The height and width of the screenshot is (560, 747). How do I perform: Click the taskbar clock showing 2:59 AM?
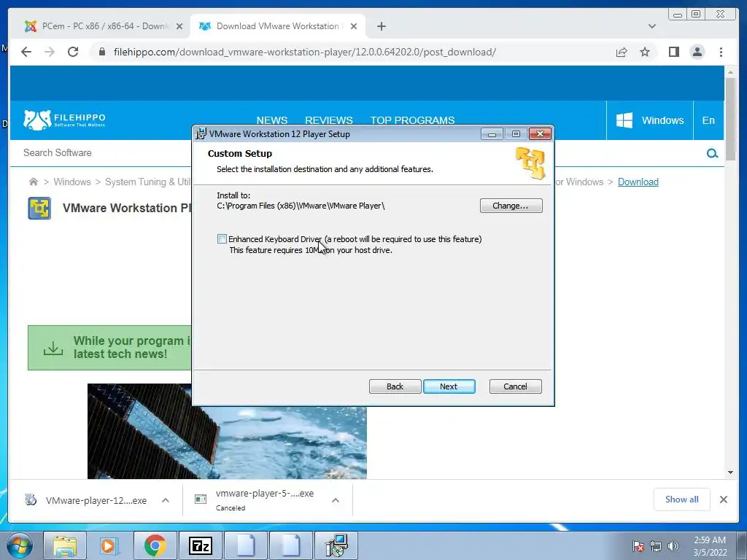(x=710, y=546)
